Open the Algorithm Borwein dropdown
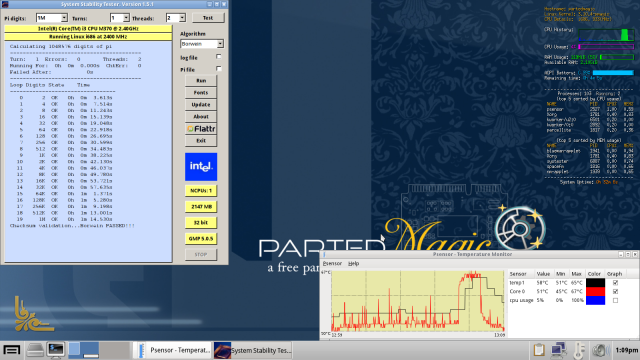The width and height of the screenshot is (640, 360). tap(220, 44)
